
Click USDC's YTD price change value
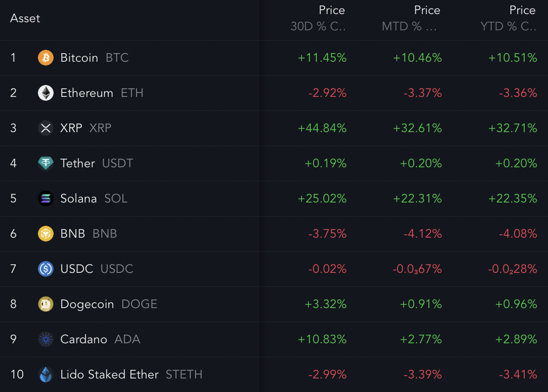pyautogui.click(x=512, y=269)
